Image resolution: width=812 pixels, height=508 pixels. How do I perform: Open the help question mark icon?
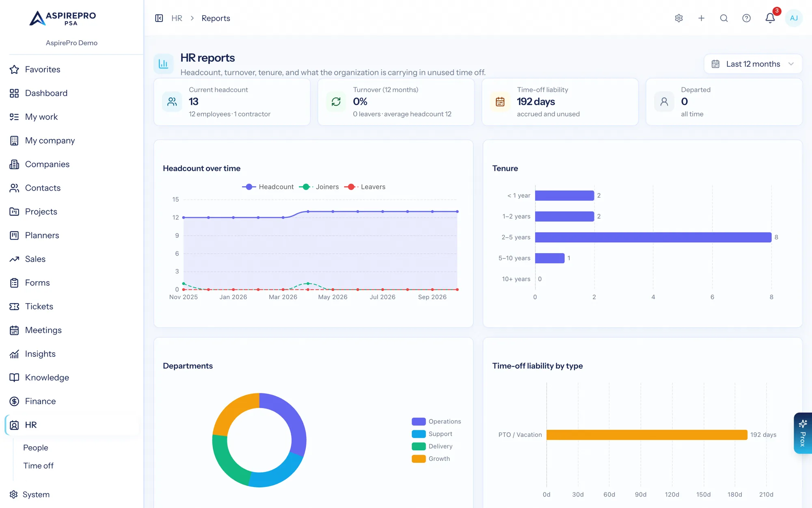746,18
